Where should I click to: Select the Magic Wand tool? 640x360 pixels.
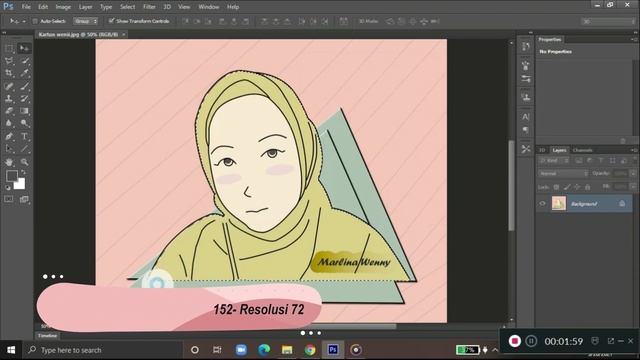click(24, 61)
